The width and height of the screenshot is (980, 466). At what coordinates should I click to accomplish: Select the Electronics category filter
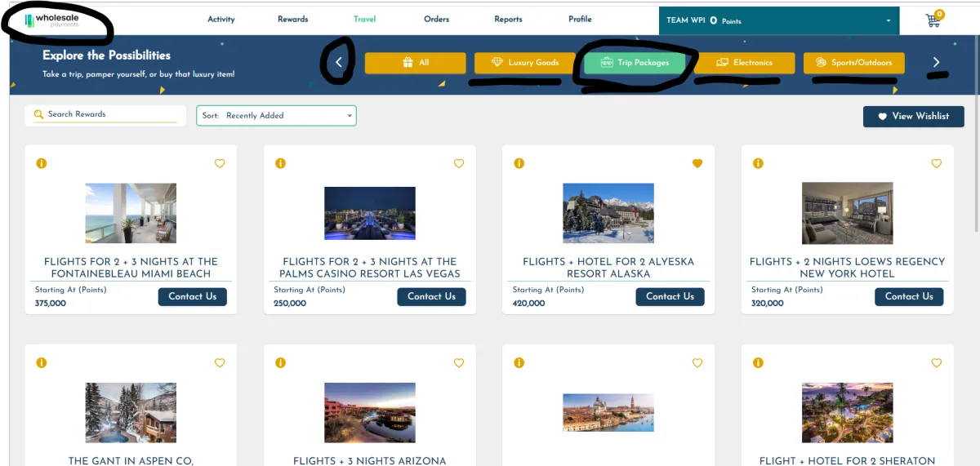tap(744, 63)
